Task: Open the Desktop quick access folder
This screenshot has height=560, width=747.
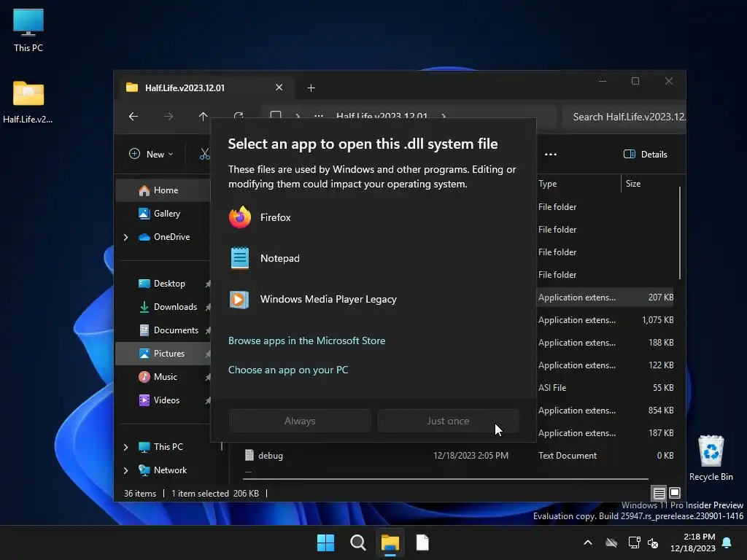Action: click(163, 284)
